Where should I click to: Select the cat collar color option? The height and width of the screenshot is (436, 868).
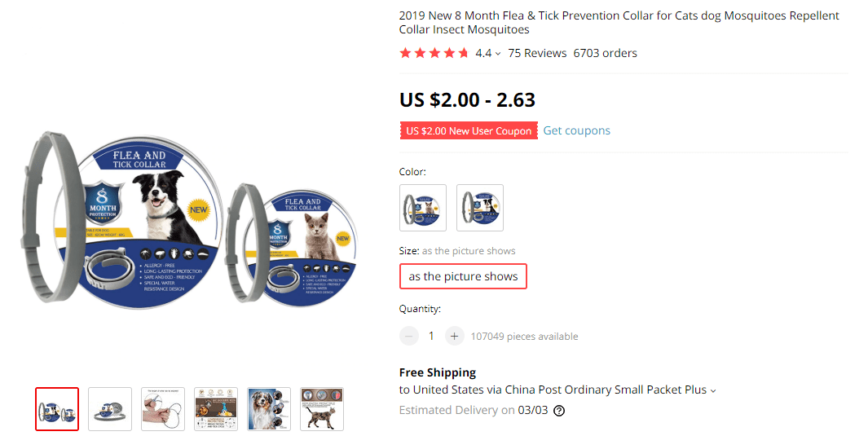(x=423, y=208)
